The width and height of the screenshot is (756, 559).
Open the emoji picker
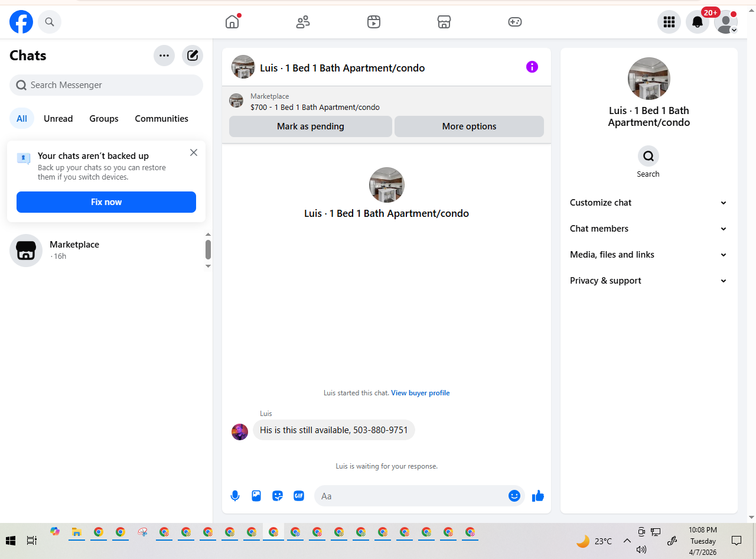514,496
